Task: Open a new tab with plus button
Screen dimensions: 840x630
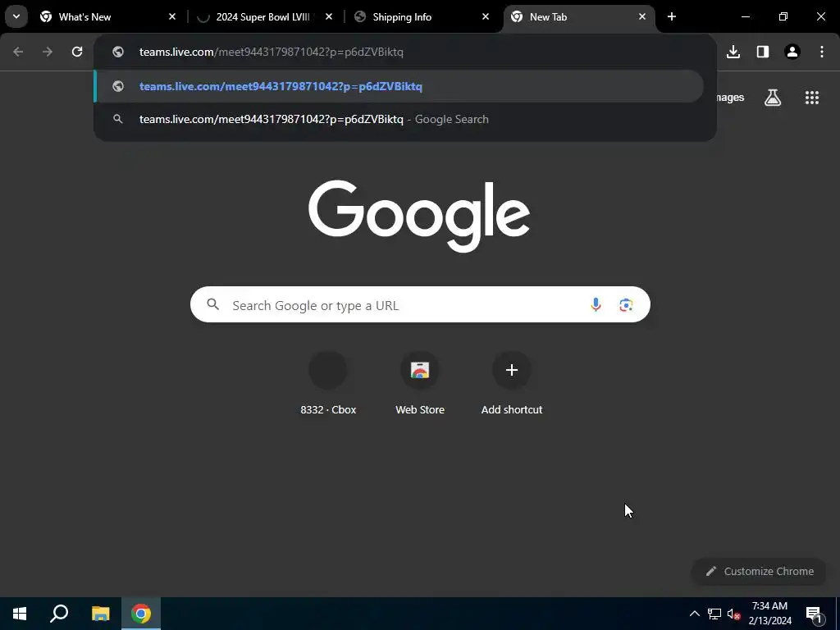Action: (671, 16)
